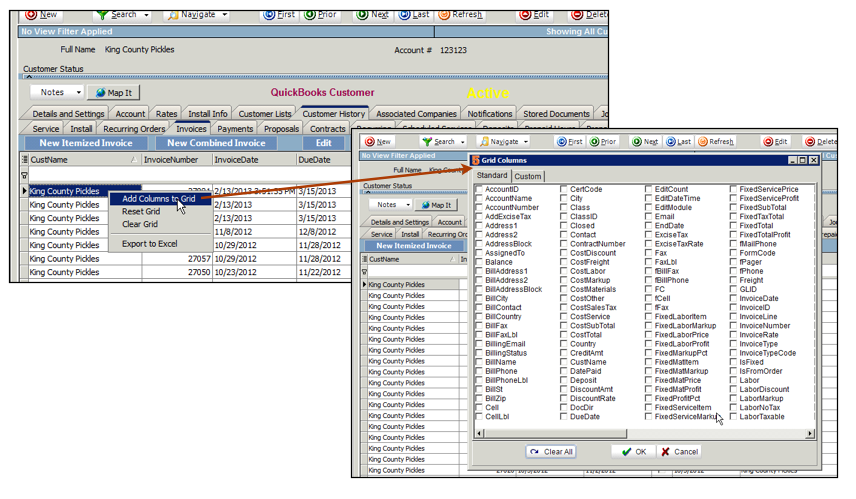Screen dimensions: 856x499
Task: Switch to the Custom tab in Grid Columns
Action: point(528,176)
